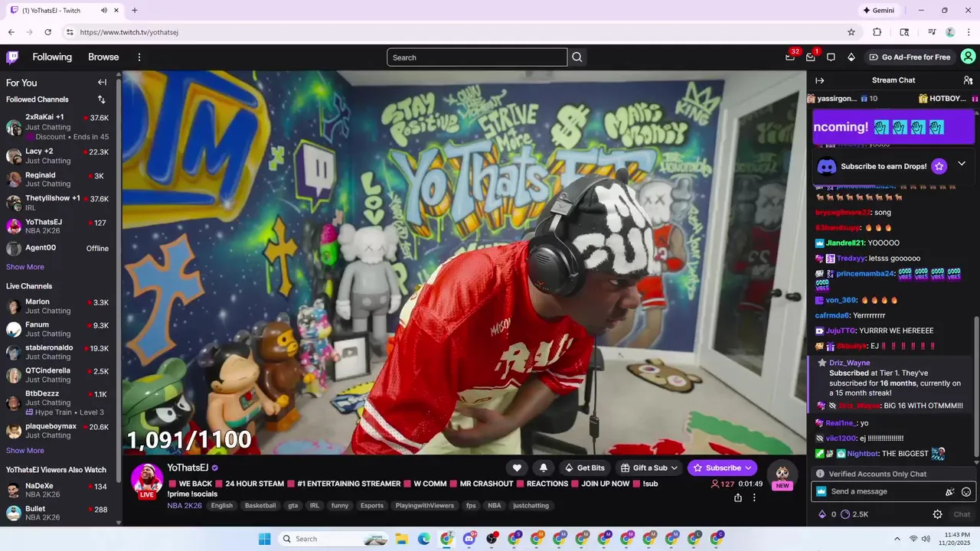
Task: Click the Get Bits button
Action: tap(585, 468)
